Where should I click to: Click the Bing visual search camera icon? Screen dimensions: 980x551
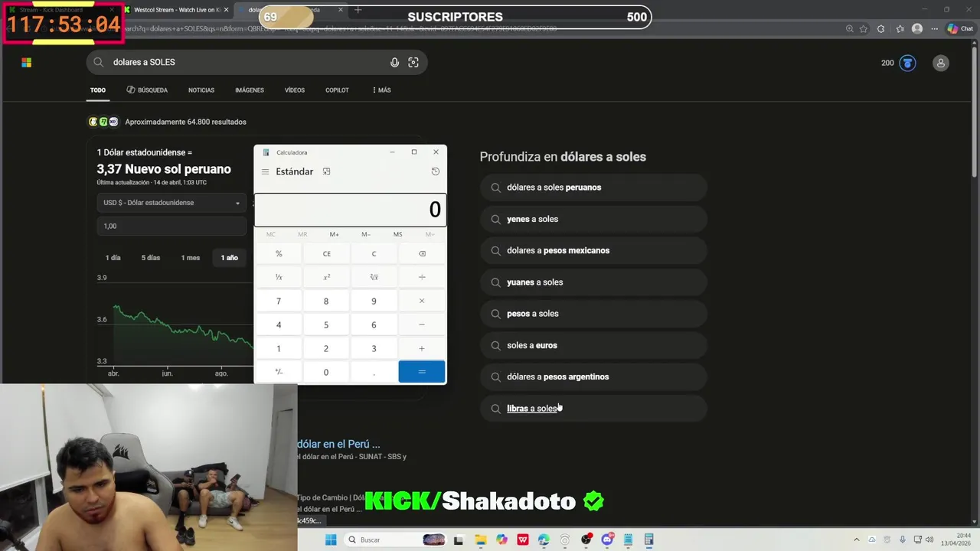coord(413,62)
